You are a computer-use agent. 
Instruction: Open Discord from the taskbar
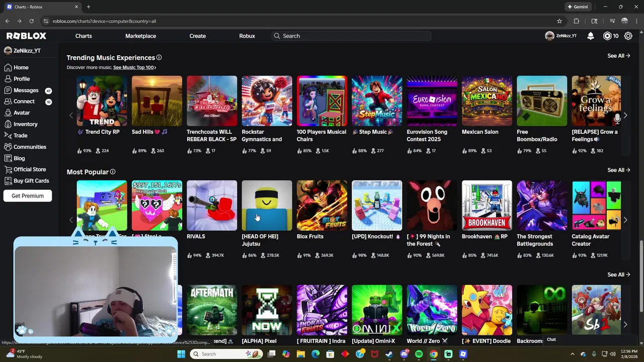click(x=404, y=354)
